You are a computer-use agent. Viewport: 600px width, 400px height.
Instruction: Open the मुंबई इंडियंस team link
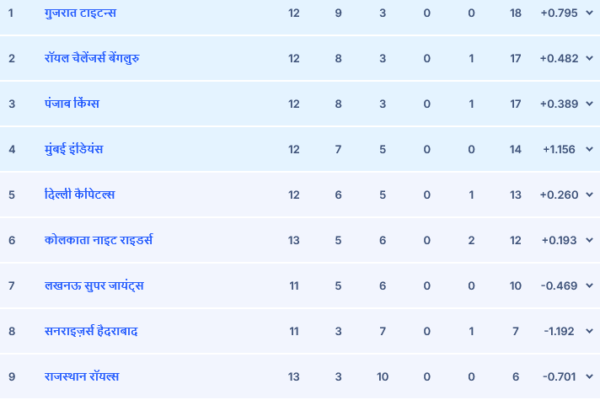point(73,149)
